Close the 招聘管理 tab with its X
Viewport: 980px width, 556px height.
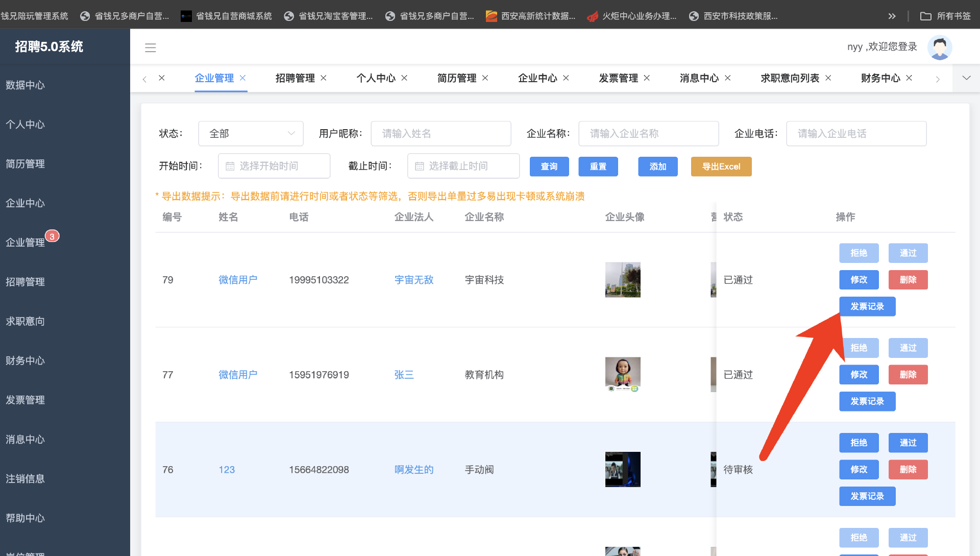coord(324,78)
